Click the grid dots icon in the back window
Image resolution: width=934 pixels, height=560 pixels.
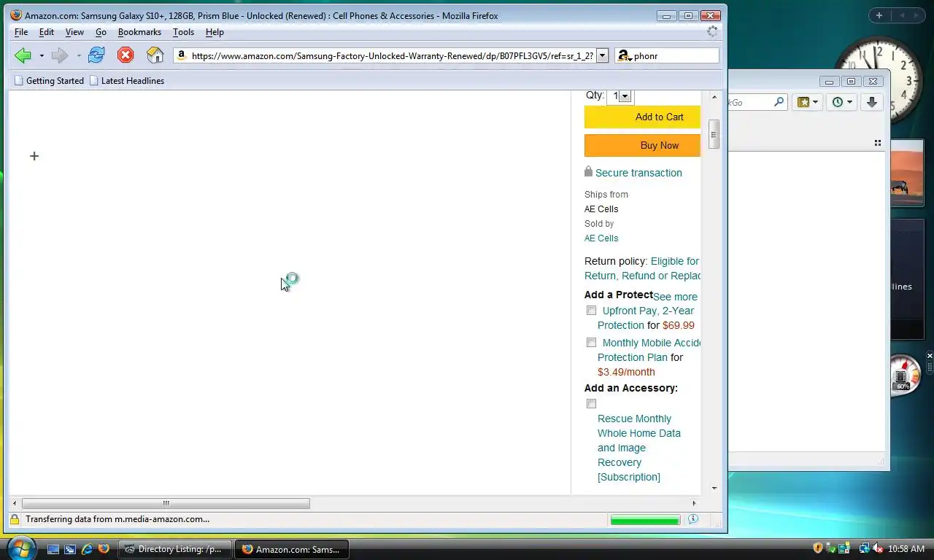coord(878,143)
